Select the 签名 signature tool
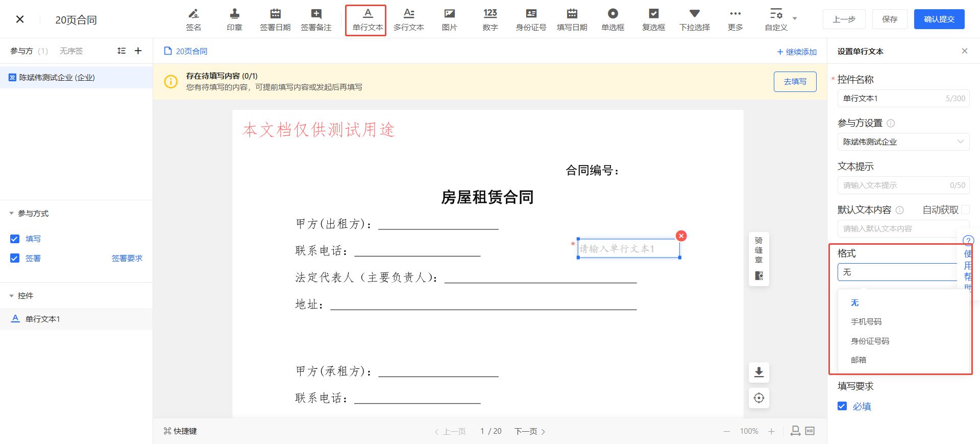This screenshot has width=980, height=444. tap(193, 20)
